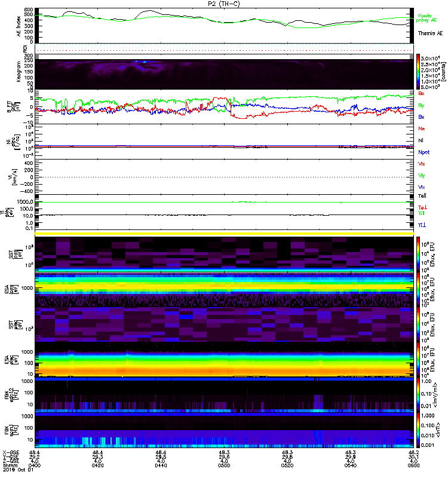This screenshot has height=478, width=448.
Task: Click the 3.0×10⁴ keogram color bar value
Action: pyautogui.click(x=430, y=58)
